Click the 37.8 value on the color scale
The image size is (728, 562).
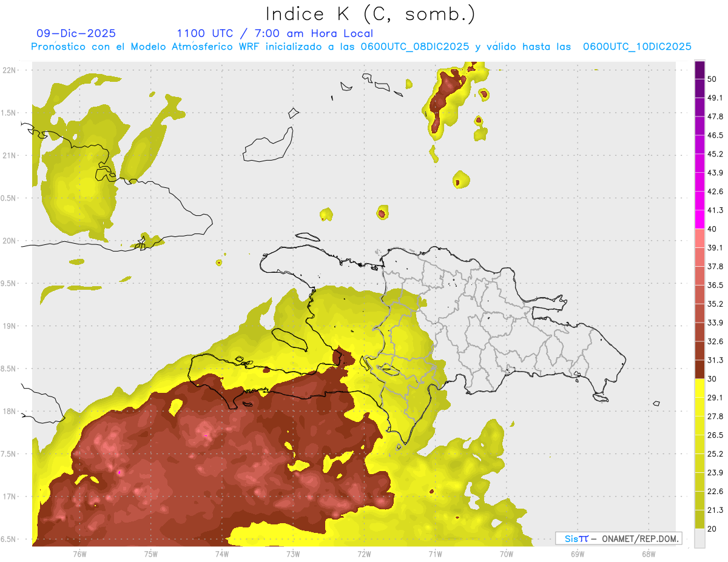pyautogui.click(x=715, y=267)
